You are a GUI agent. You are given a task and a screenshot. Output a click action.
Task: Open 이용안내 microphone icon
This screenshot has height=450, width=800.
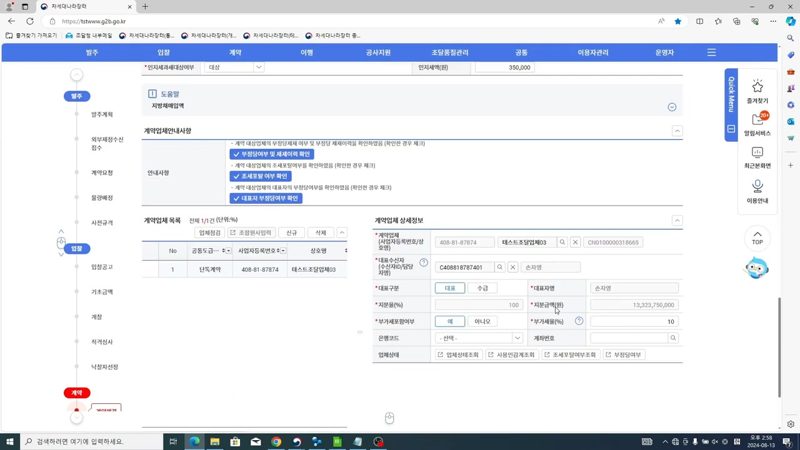click(x=757, y=191)
